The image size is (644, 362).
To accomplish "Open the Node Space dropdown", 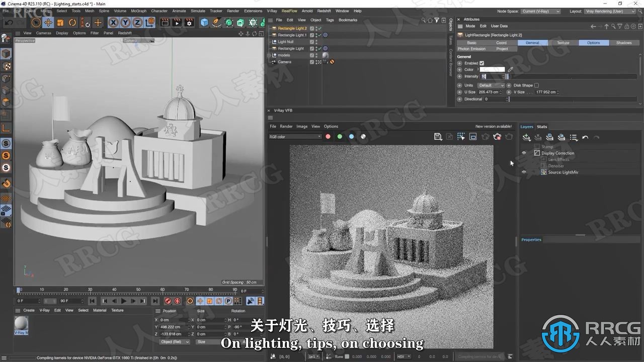I will pyautogui.click(x=541, y=11).
